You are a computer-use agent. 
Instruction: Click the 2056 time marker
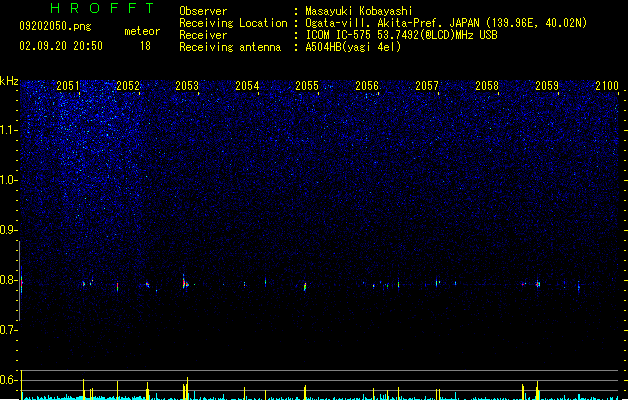(367, 86)
